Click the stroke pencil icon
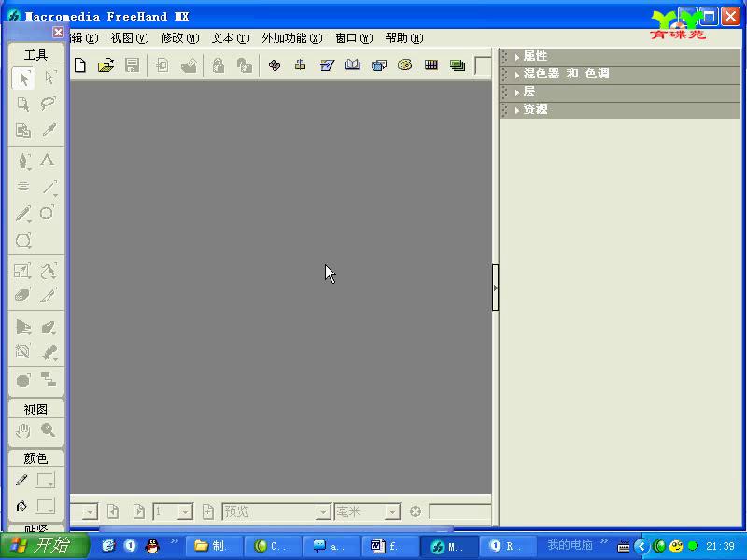This screenshot has width=747, height=560. pos(21,480)
